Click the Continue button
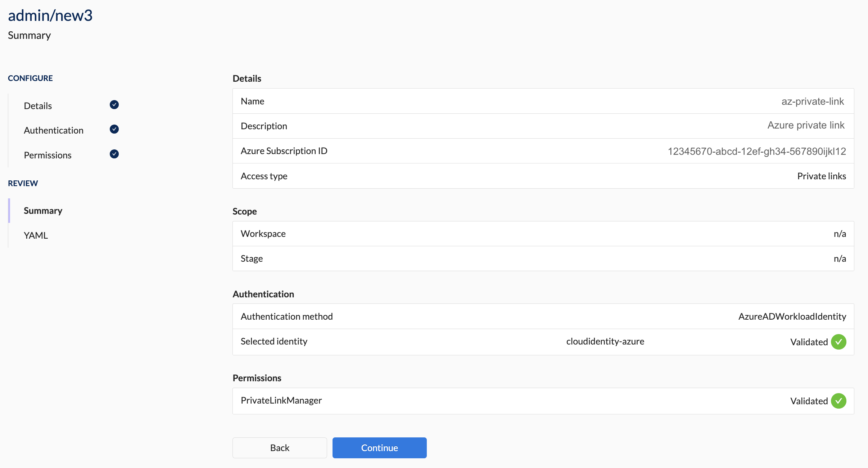The image size is (868, 468). pos(379,448)
